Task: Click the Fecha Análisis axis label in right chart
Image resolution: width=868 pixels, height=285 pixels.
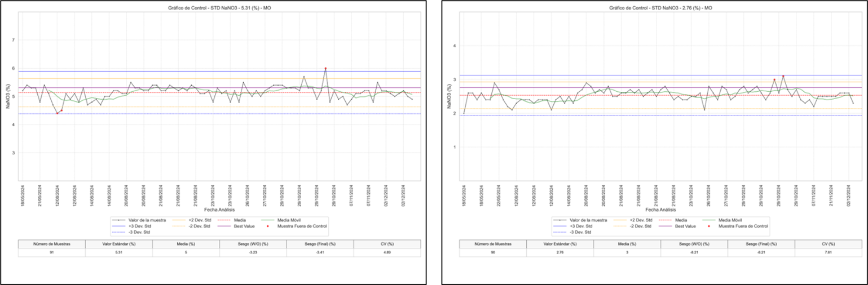Action: [660, 209]
